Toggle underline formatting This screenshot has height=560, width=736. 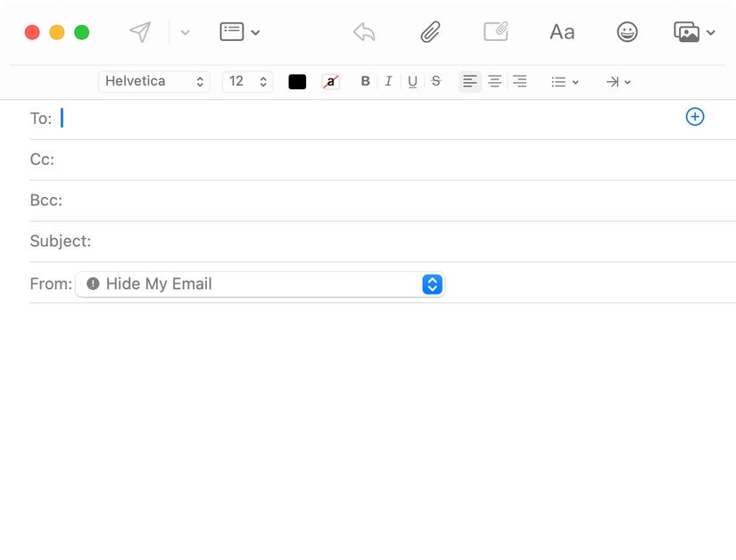(412, 81)
